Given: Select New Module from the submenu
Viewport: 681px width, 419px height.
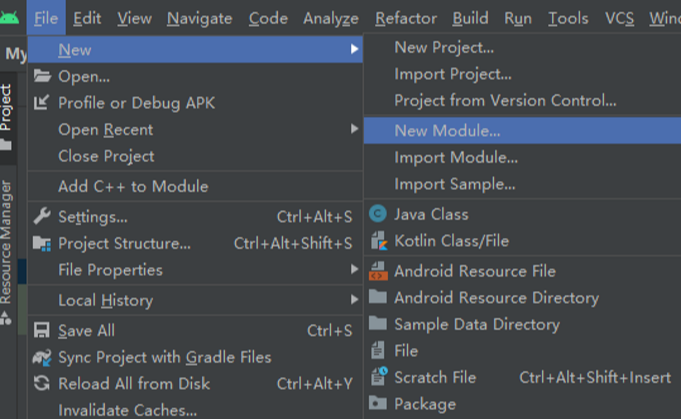Looking at the screenshot, I should point(447,130).
